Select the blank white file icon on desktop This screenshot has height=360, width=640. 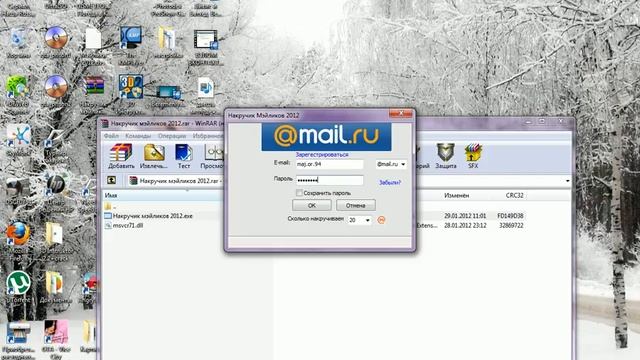point(93,39)
